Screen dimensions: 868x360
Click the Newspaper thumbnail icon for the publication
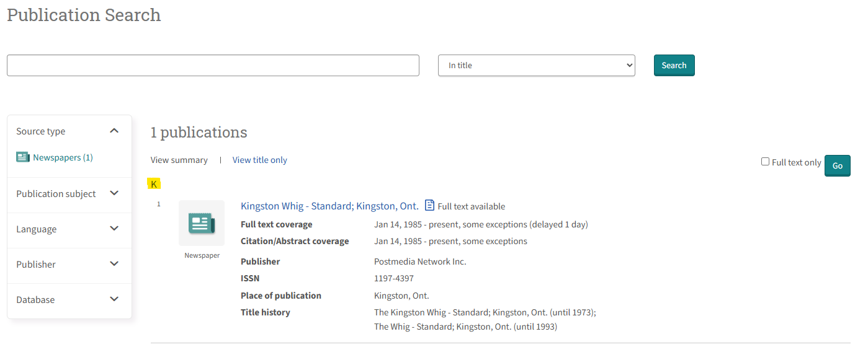click(x=201, y=222)
